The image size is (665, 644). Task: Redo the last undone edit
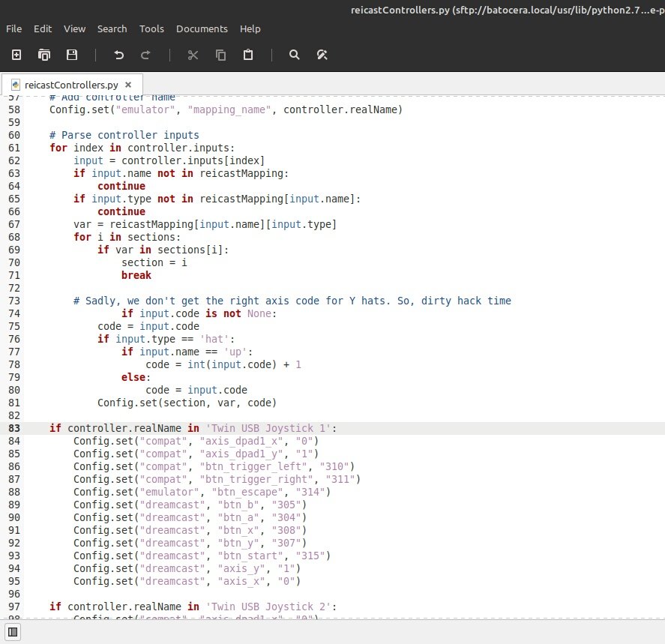146,54
